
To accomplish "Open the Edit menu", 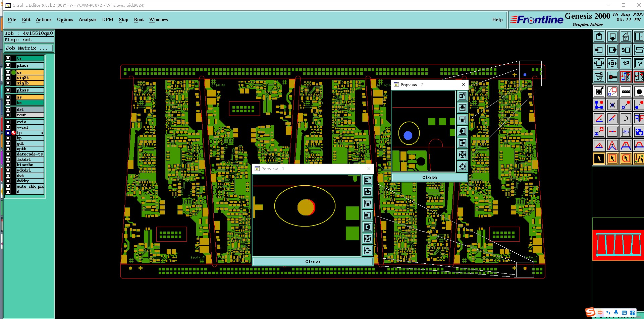I will point(26,19).
